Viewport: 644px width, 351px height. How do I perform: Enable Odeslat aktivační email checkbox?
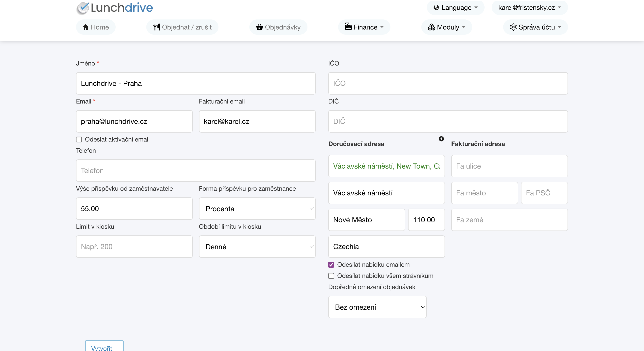click(79, 140)
